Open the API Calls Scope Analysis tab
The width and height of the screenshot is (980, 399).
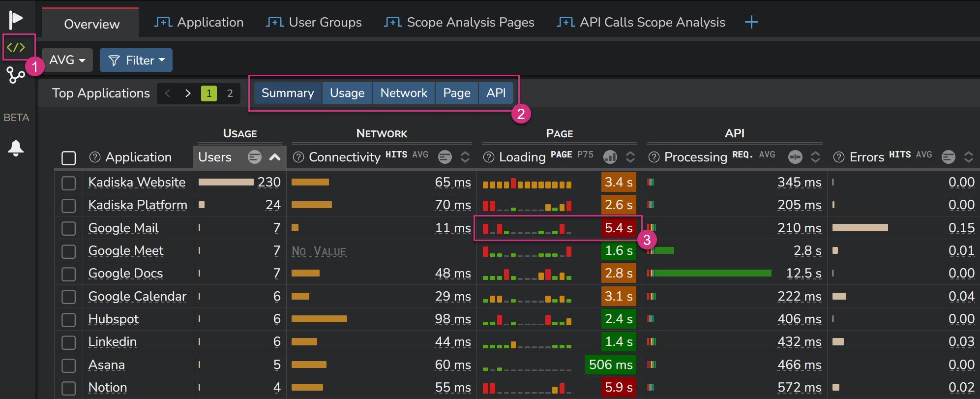click(x=641, y=22)
